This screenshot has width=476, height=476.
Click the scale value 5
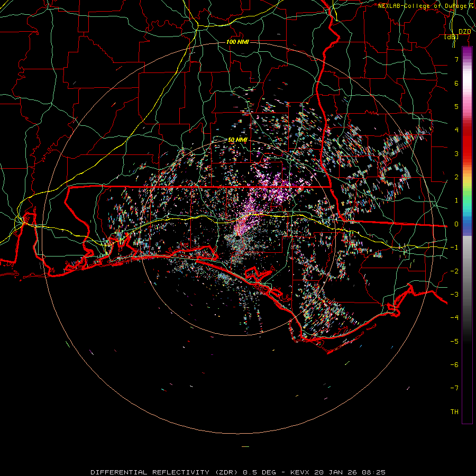[x=456, y=106]
